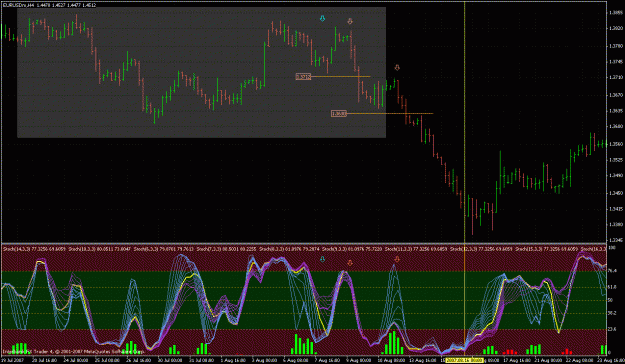Viewport: 625px width, 364px height.
Task: Click the 24 Jul 00:00 date on time axis
Action: coord(76,360)
